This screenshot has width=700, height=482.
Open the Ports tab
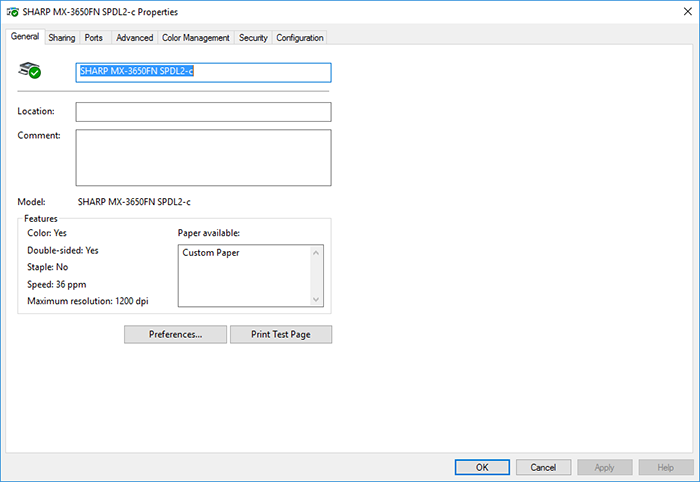94,37
